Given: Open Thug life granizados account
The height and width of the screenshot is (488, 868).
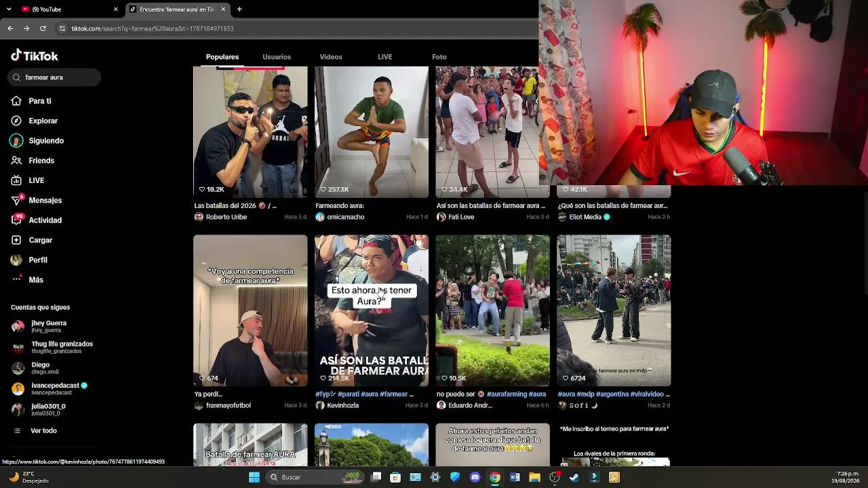Looking at the screenshot, I should [x=52, y=347].
